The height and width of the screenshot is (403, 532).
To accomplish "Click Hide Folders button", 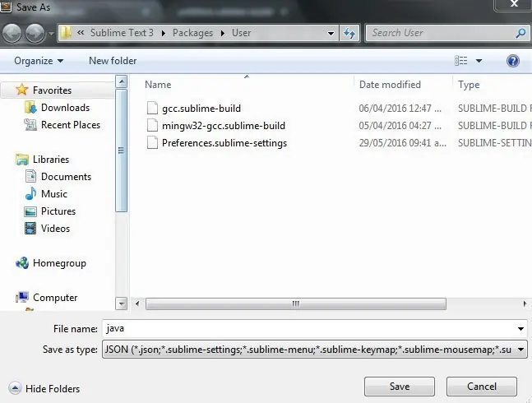I will coord(44,389).
